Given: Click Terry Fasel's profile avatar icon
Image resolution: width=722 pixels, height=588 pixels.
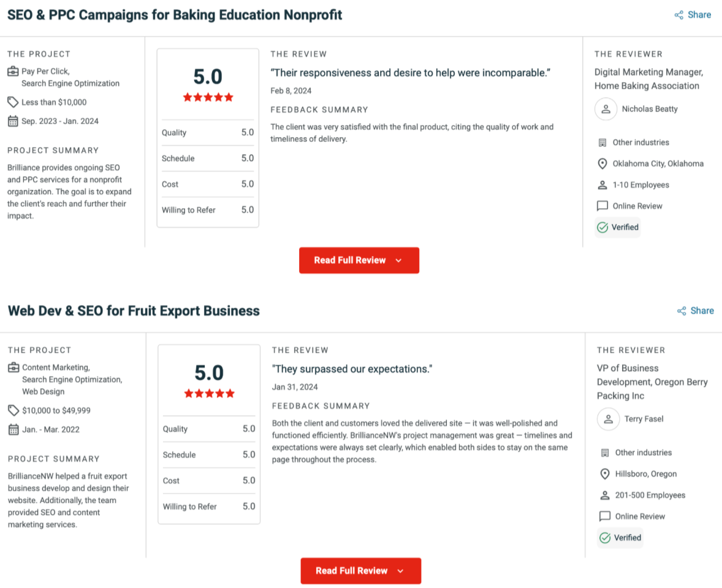Looking at the screenshot, I should [x=608, y=419].
